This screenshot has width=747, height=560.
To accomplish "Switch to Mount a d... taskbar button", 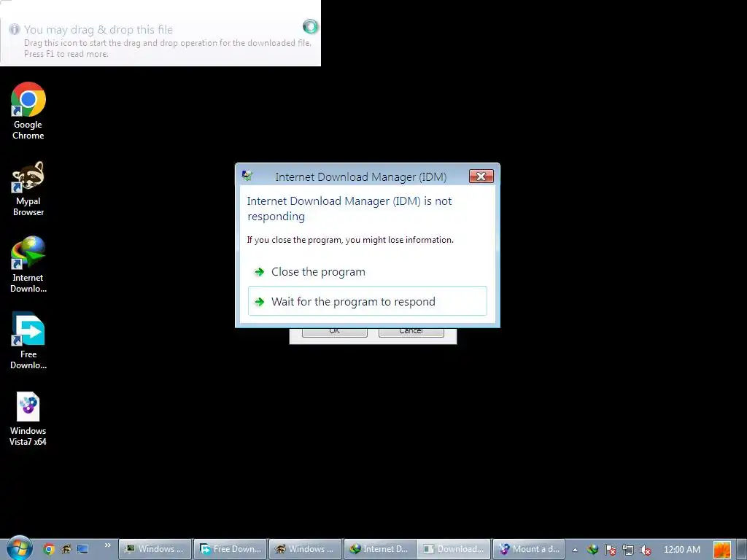I will [x=530, y=549].
